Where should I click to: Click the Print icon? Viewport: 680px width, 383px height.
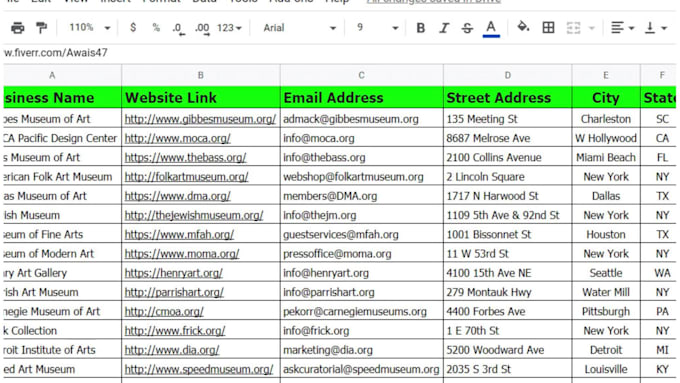[x=18, y=28]
